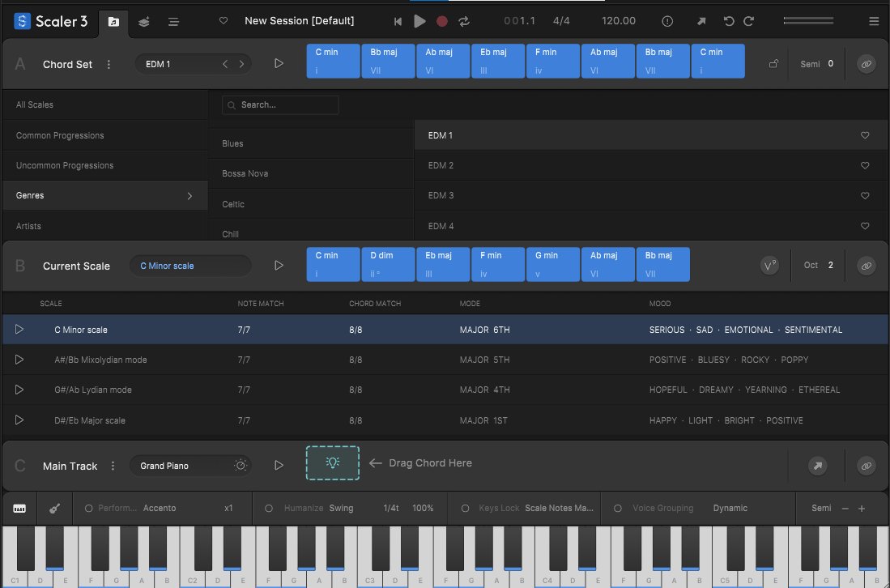890x588 pixels.
Task: Arm the red record button
Action: tap(442, 22)
